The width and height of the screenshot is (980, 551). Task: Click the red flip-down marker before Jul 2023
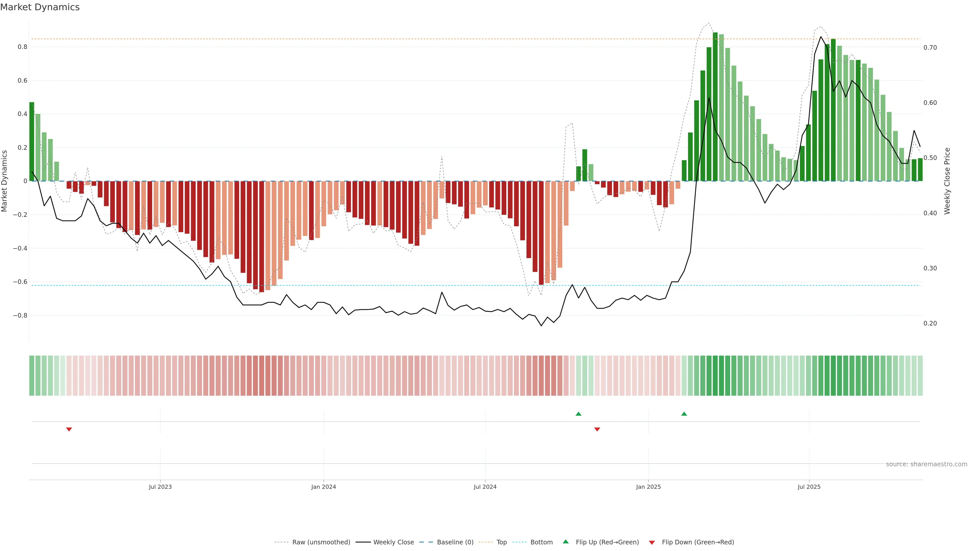click(x=69, y=429)
